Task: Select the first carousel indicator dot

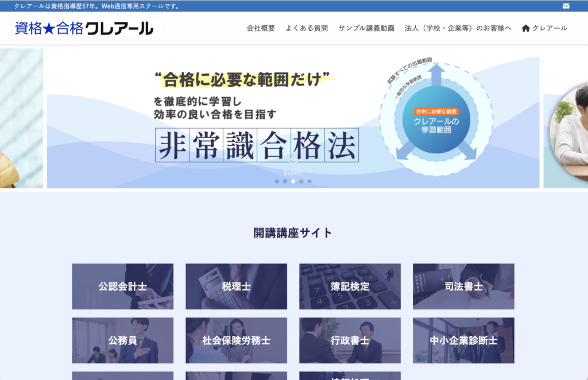Action: coord(277,181)
